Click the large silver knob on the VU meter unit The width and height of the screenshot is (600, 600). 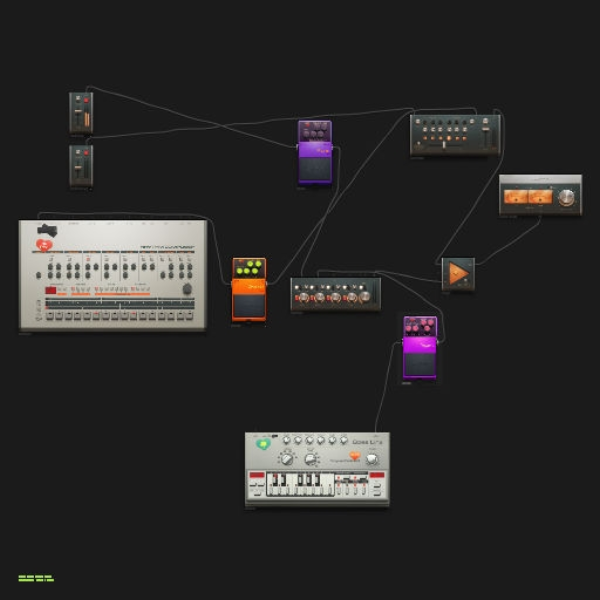566,197
